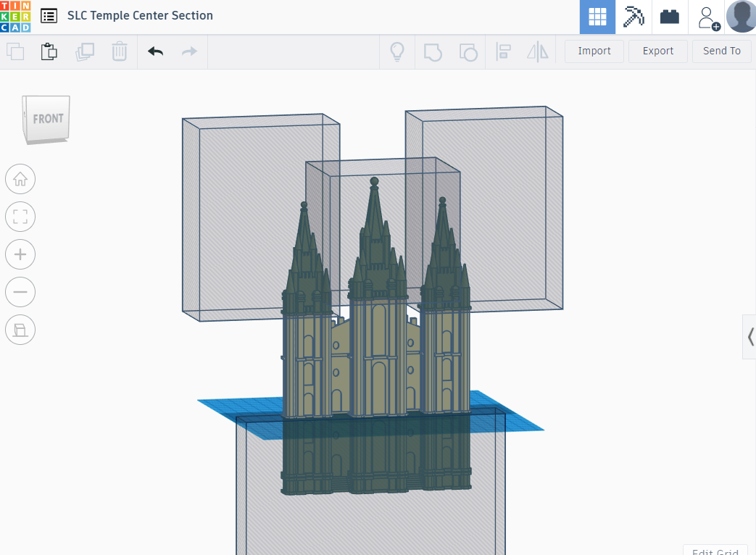
Task: Redo the last action
Action: [189, 51]
